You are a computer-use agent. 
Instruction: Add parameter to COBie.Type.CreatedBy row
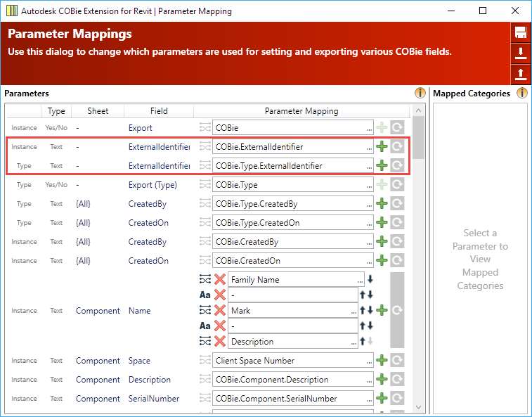(382, 204)
